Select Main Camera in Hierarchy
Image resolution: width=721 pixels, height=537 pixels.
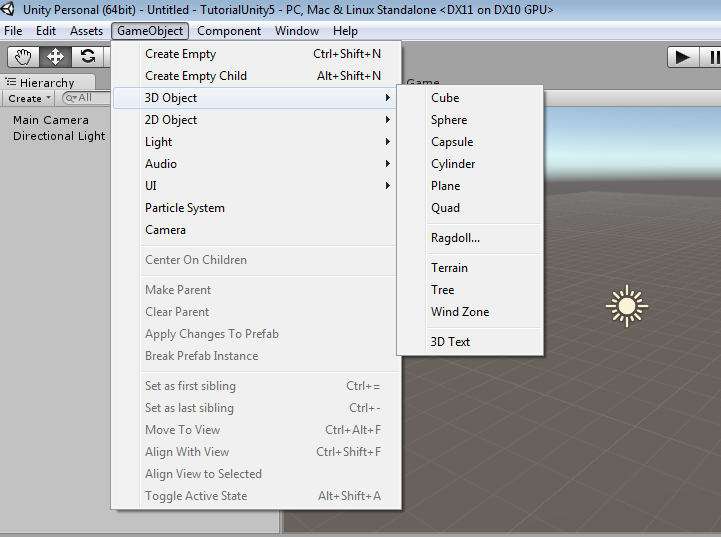pos(51,120)
